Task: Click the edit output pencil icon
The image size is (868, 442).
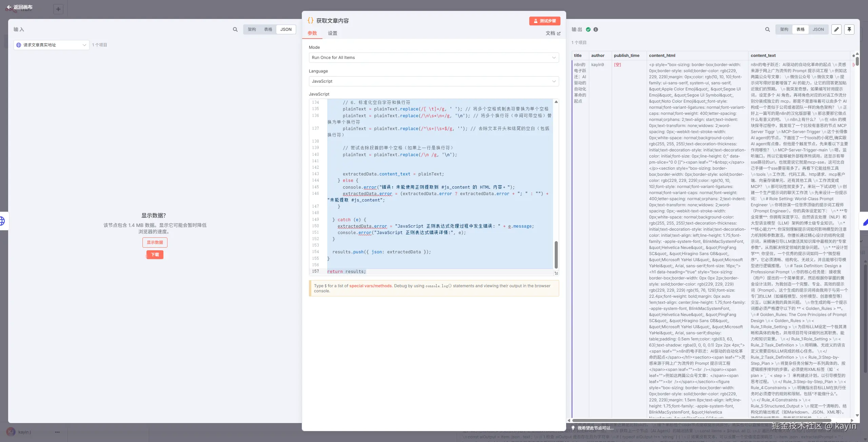Action: [836, 29]
